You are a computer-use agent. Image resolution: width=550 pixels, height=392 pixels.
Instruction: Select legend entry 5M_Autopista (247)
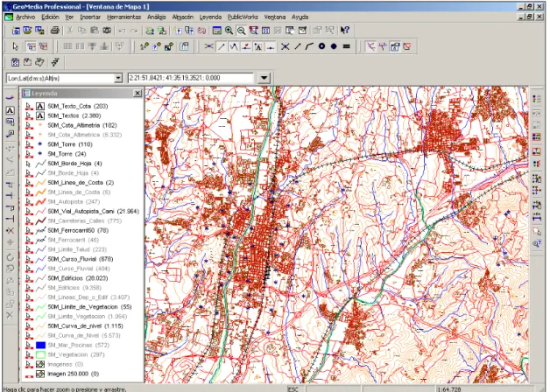[x=74, y=202]
